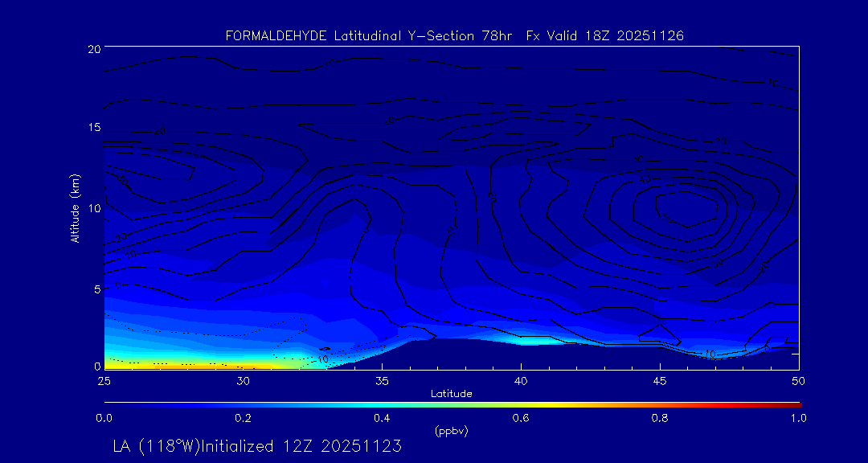Click the colorbar label 0.8
868x463 pixels.
(x=661, y=418)
